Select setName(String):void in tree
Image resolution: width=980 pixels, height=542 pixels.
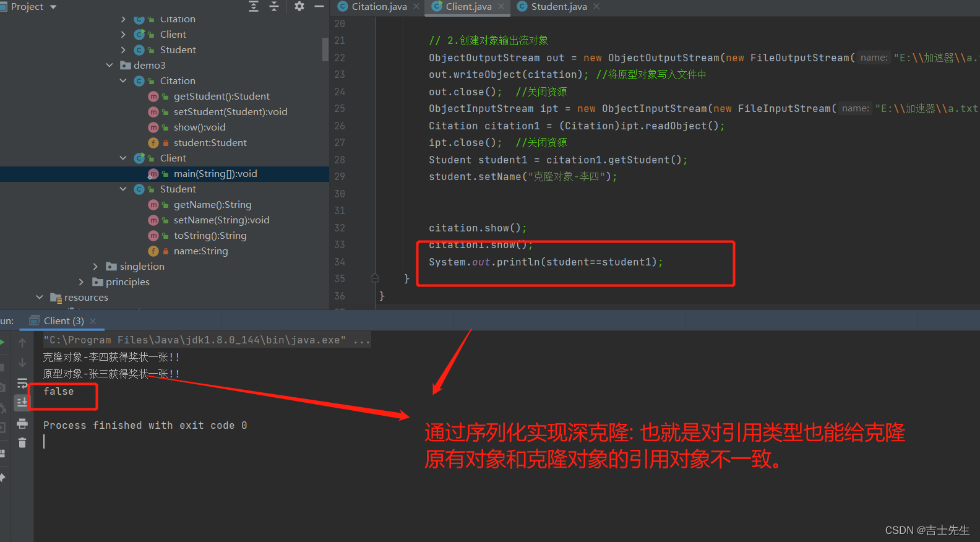[x=221, y=220]
